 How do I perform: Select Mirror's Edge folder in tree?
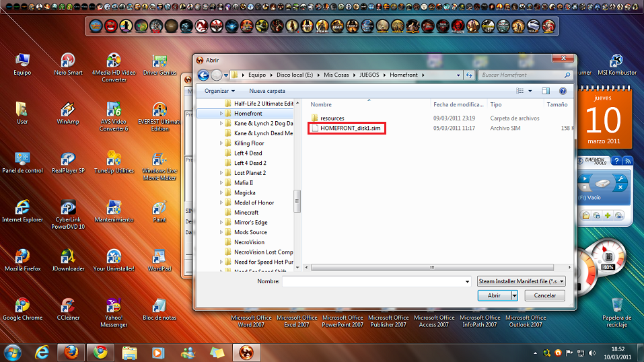coord(250,222)
